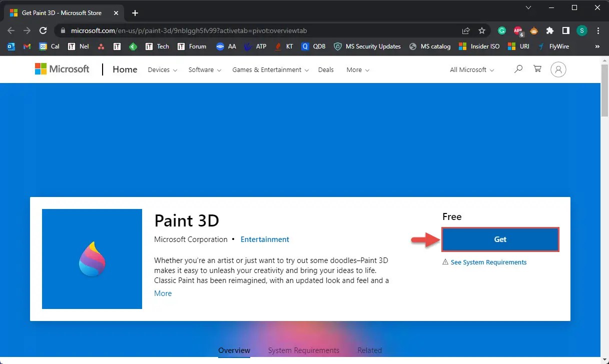609x364 pixels.
Task: Expand the hidden bookmarks chevron
Action: 596,46
